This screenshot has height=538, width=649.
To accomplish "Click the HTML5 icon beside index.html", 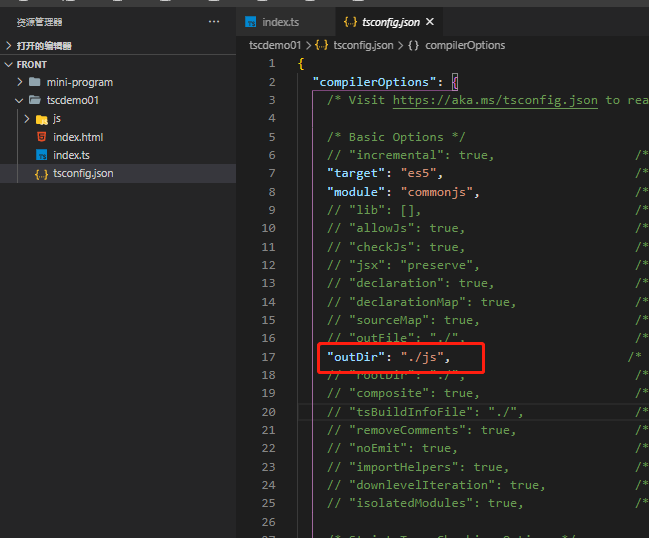I will 42,137.
